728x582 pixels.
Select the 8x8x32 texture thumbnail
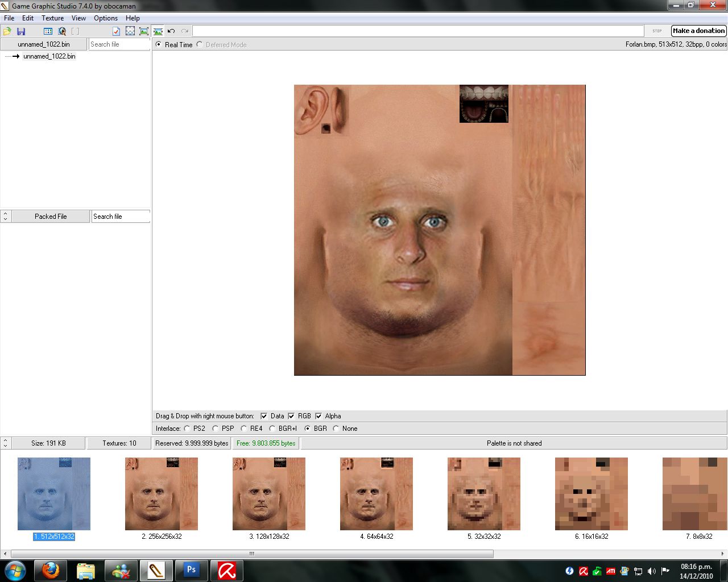click(695, 494)
